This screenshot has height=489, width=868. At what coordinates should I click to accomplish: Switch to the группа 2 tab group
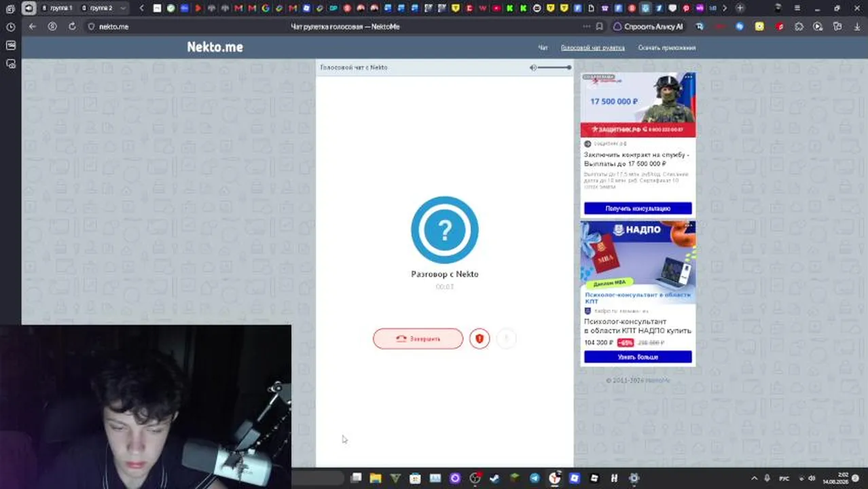click(97, 8)
